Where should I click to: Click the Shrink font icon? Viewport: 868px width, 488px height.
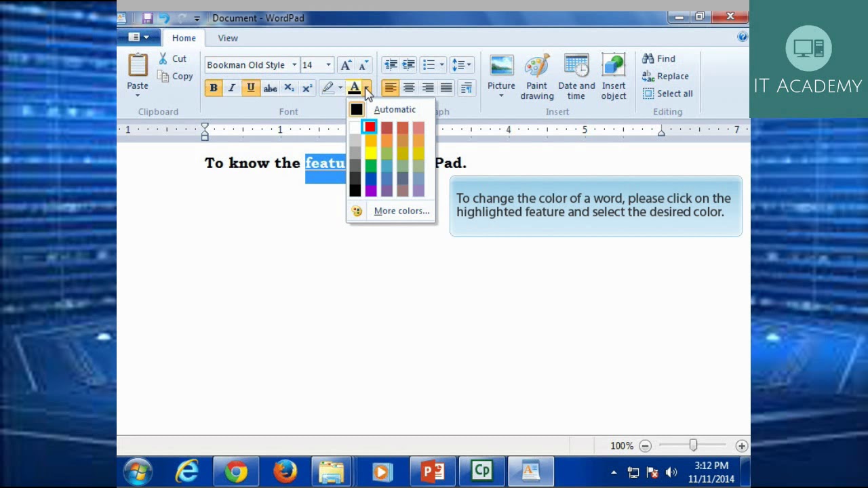(x=363, y=65)
